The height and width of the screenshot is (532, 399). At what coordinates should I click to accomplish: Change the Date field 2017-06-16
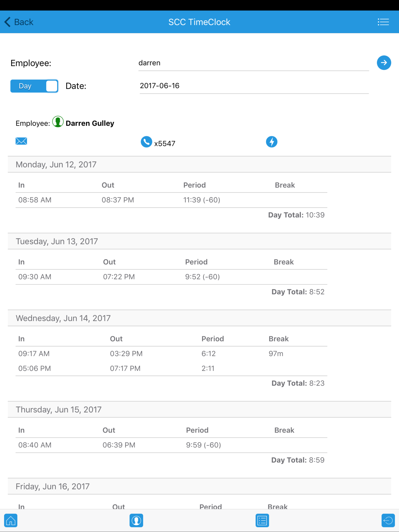point(254,86)
